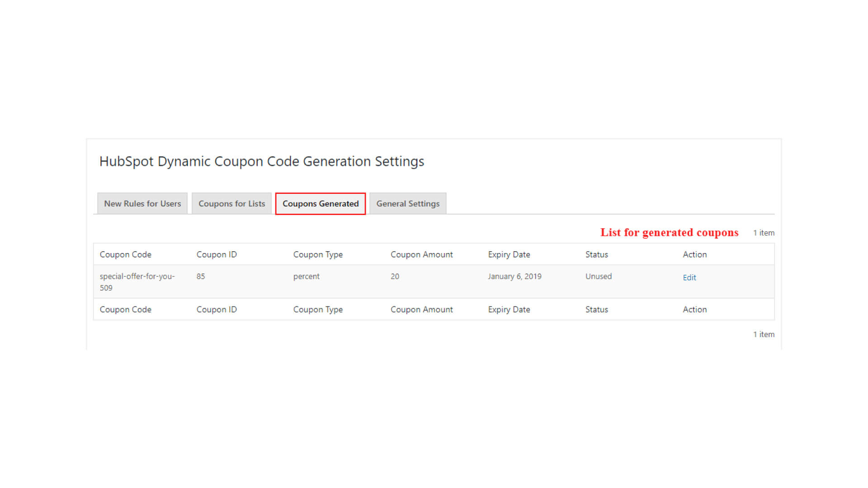Switch to Coupons for Lists tab
The width and height of the screenshot is (868, 488).
[x=231, y=204]
